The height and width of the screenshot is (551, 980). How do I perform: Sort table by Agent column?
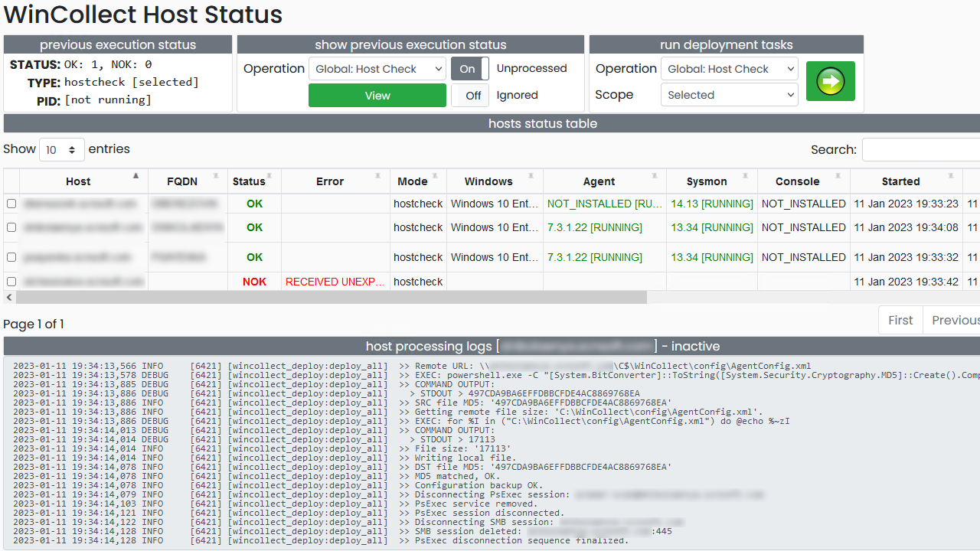coord(599,181)
